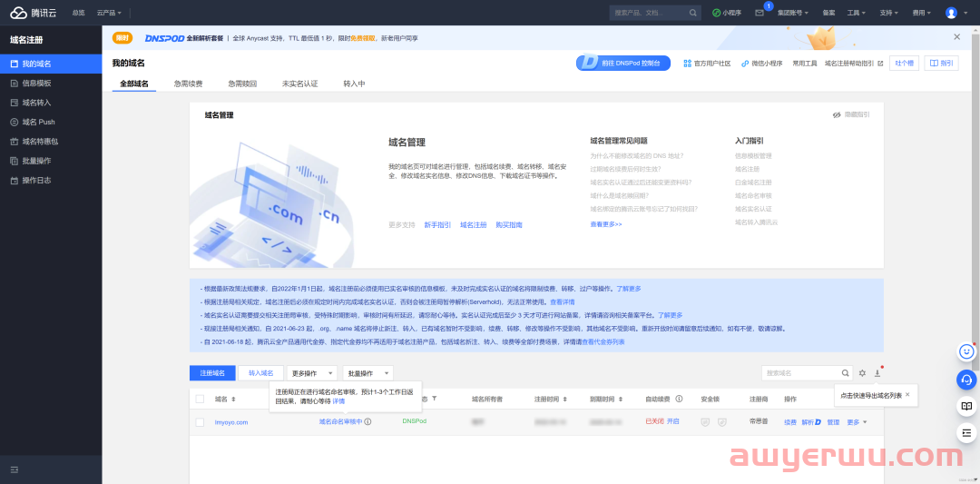Expand the 集团账号 dropdown

pyautogui.click(x=793, y=13)
